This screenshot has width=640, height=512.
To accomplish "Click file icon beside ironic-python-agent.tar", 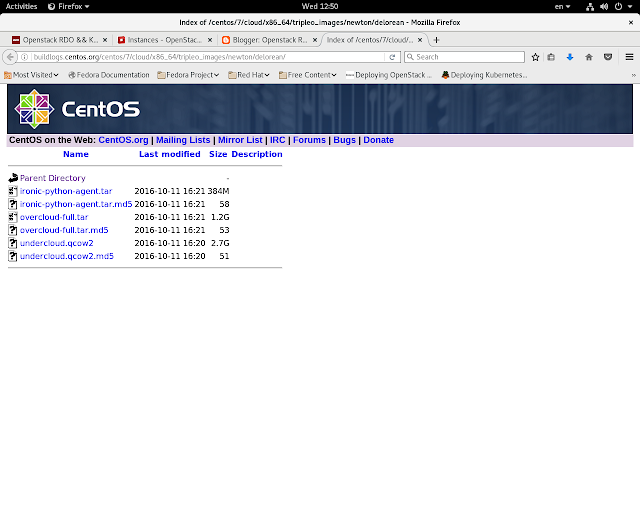I will tap(13, 191).
